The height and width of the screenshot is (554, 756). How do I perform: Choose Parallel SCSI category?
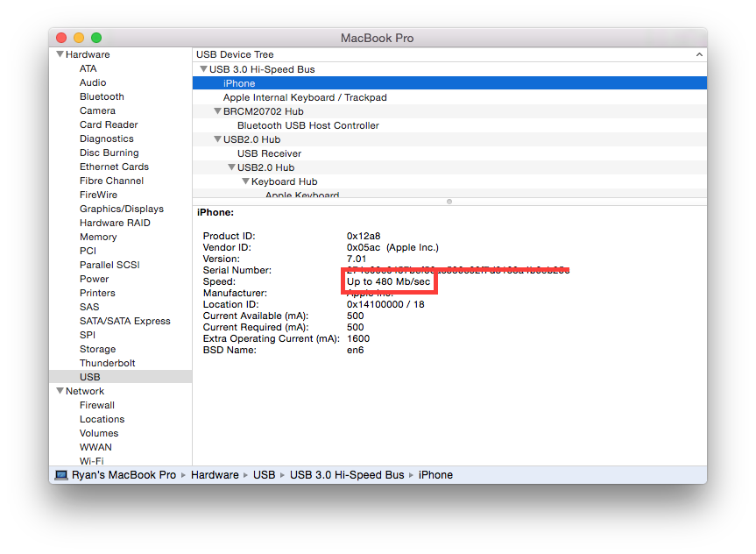(x=110, y=265)
